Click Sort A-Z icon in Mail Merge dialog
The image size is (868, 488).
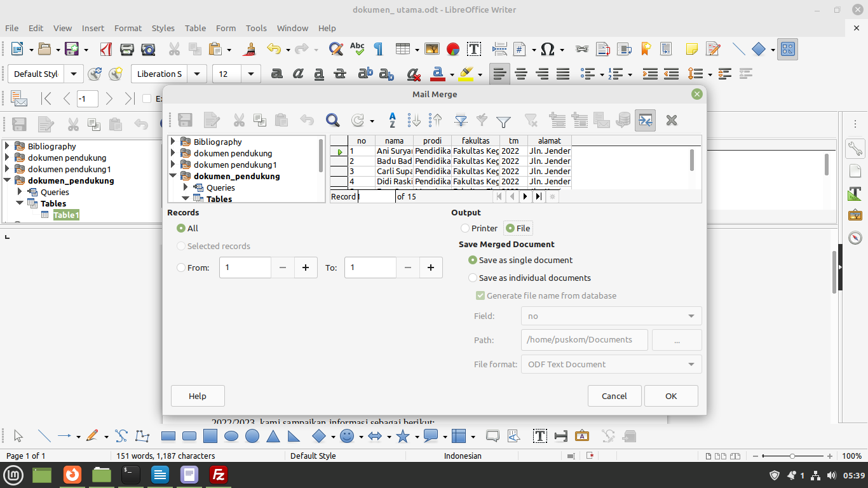[x=393, y=120]
